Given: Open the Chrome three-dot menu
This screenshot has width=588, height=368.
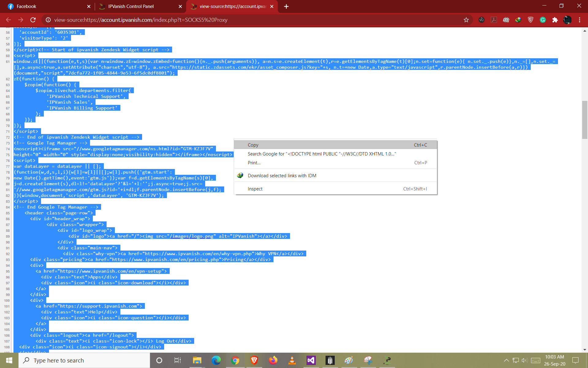Looking at the screenshot, I should pyautogui.click(x=579, y=20).
